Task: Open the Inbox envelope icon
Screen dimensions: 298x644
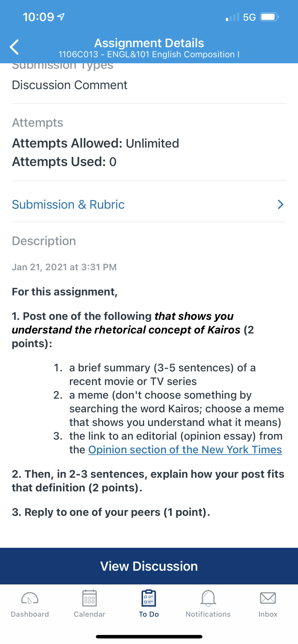Action: (x=268, y=598)
